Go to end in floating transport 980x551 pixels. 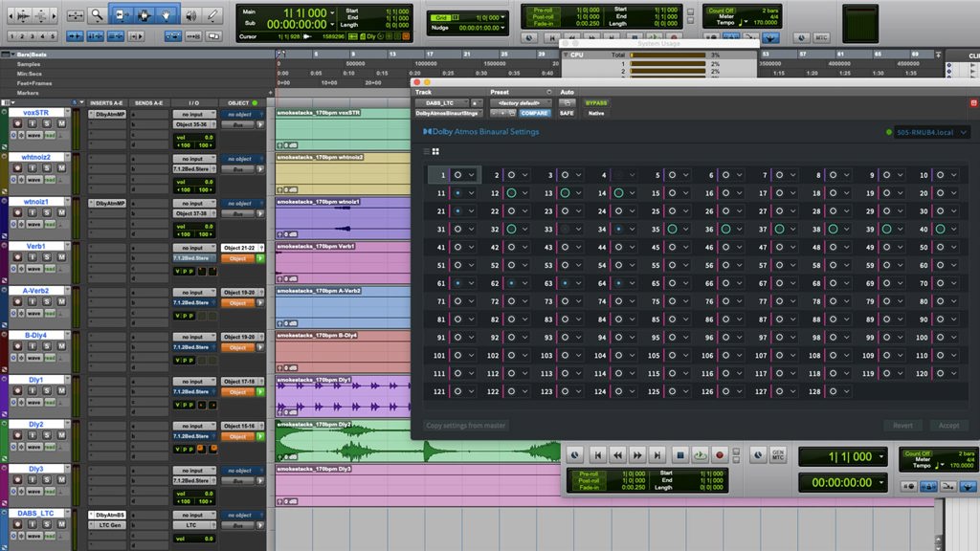pyautogui.click(x=657, y=455)
